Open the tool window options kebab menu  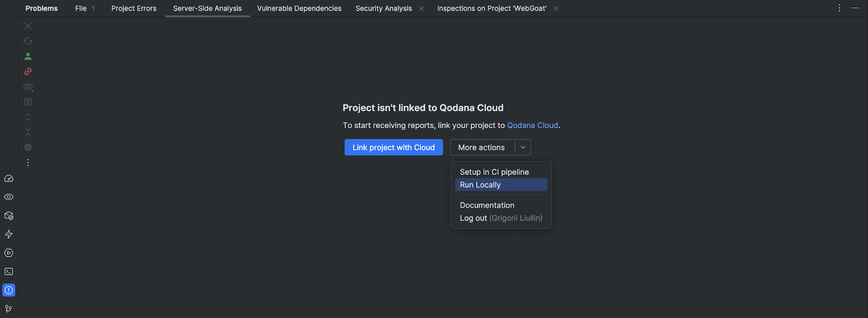pyautogui.click(x=839, y=8)
